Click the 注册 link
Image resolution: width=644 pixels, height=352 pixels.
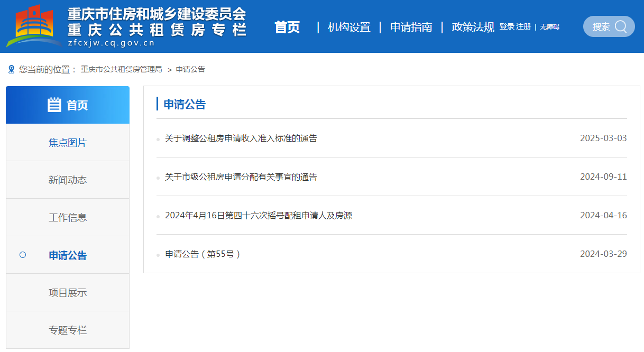(523, 26)
